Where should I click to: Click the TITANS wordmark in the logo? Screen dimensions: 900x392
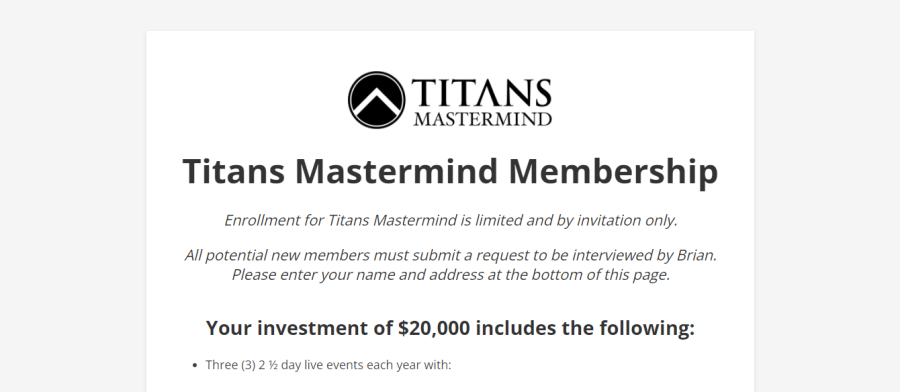point(481,92)
